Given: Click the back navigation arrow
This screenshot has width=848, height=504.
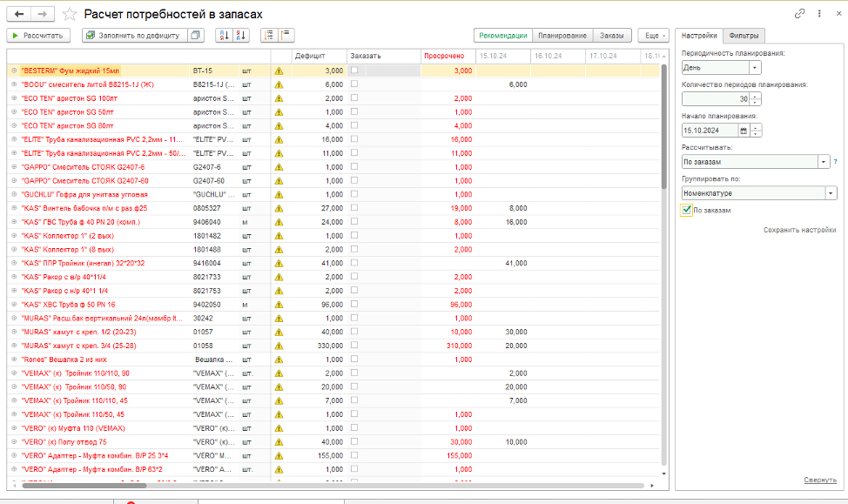Looking at the screenshot, I should [19, 15].
